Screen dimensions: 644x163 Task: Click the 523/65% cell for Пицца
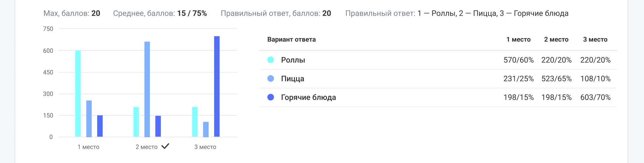click(x=556, y=79)
